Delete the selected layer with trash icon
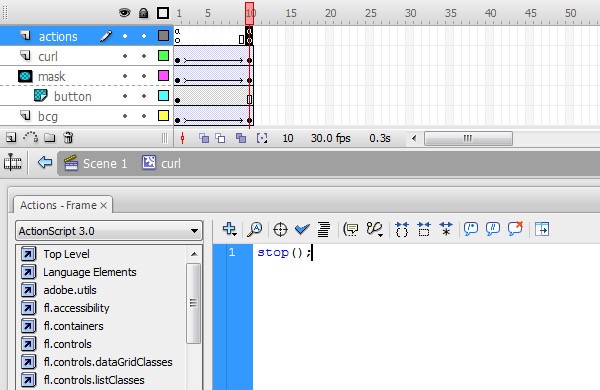600x390 pixels. pyautogui.click(x=68, y=137)
